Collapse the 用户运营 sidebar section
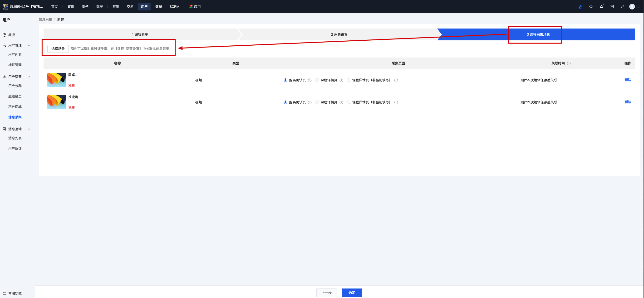The width and height of the screenshot is (644, 298). point(29,77)
